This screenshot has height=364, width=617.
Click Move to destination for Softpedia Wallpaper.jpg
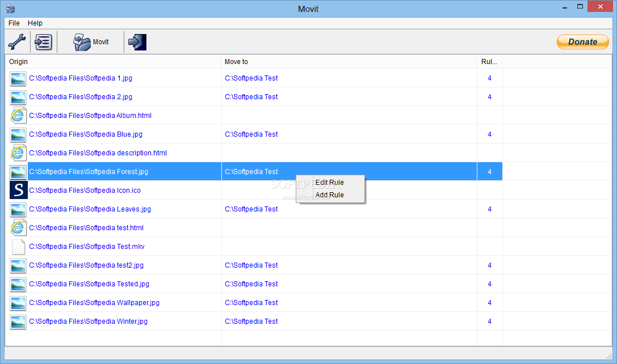click(251, 303)
